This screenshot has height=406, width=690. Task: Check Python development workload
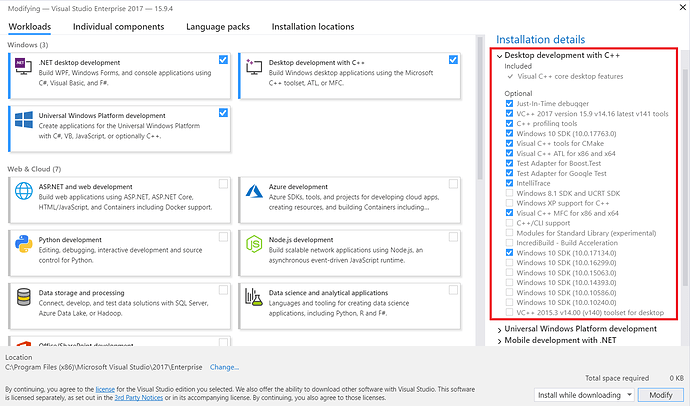click(x=223, y=237)
